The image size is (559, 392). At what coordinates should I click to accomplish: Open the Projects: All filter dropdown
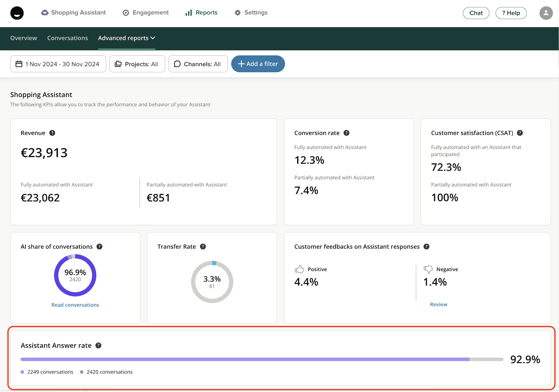point(137,64)
